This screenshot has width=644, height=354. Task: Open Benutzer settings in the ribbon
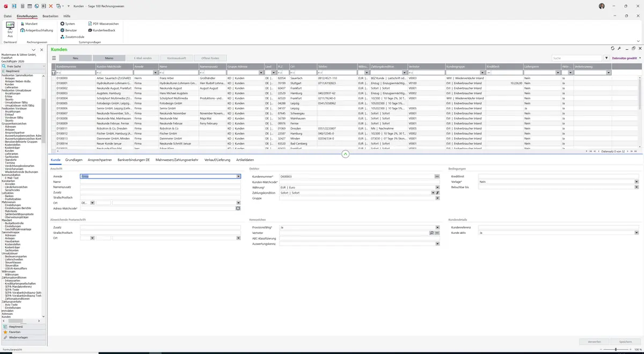69,30
